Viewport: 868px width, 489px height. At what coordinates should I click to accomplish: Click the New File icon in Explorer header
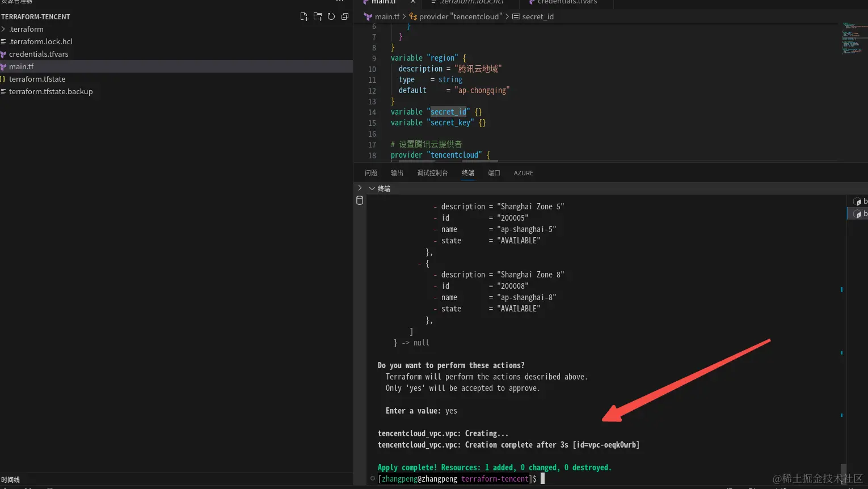304,16
